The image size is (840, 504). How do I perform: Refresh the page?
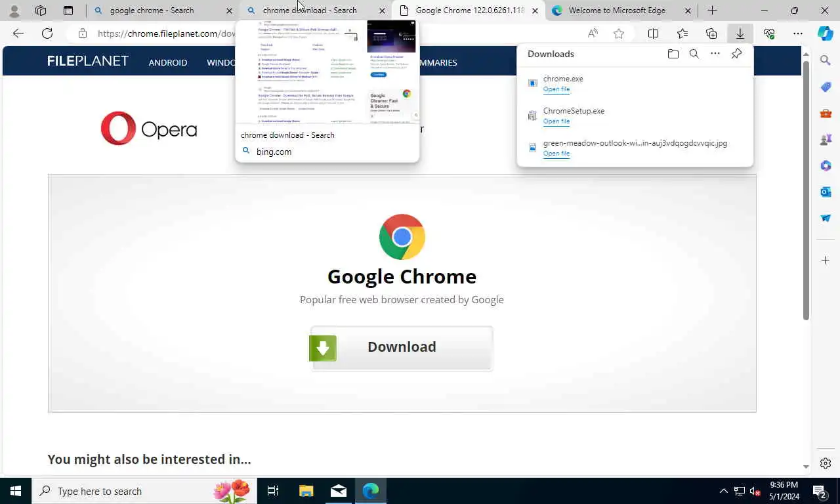pyautogui.click(x=47, y=33)
